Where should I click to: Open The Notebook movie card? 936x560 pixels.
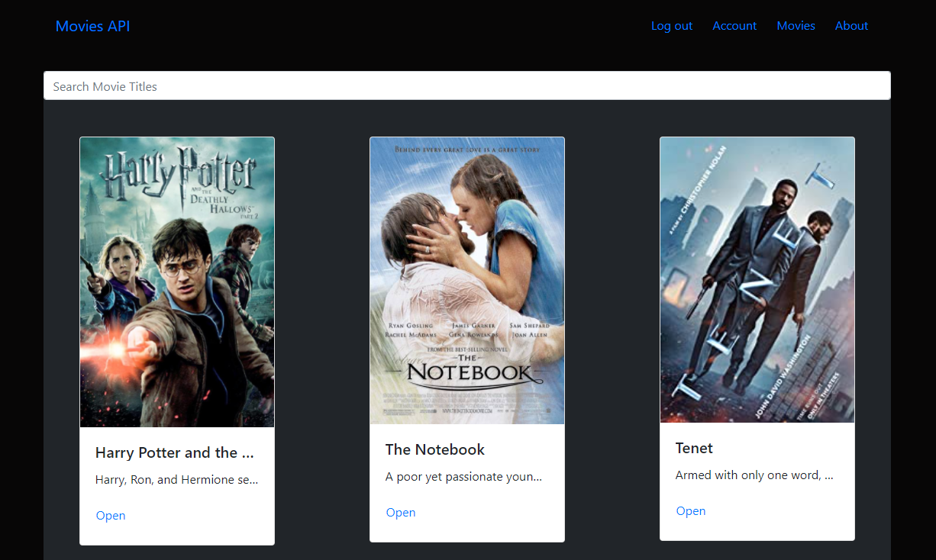(x=401, y=513)
